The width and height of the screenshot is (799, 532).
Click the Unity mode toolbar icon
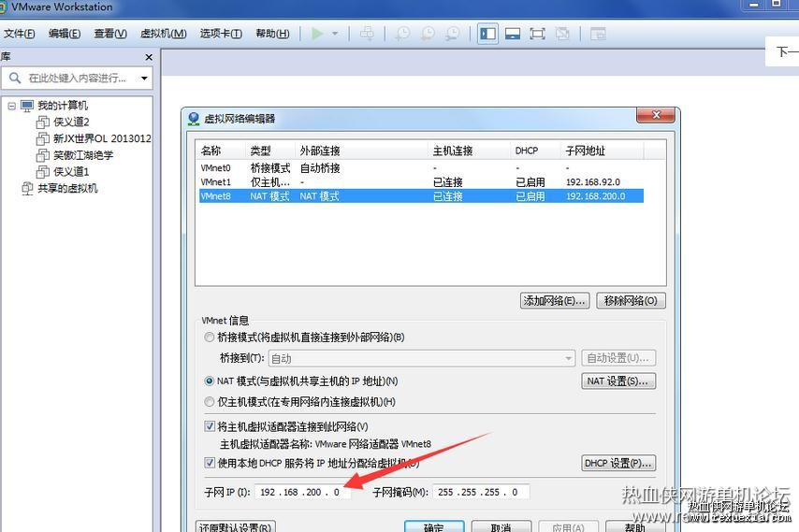click(x=562, y=34)
